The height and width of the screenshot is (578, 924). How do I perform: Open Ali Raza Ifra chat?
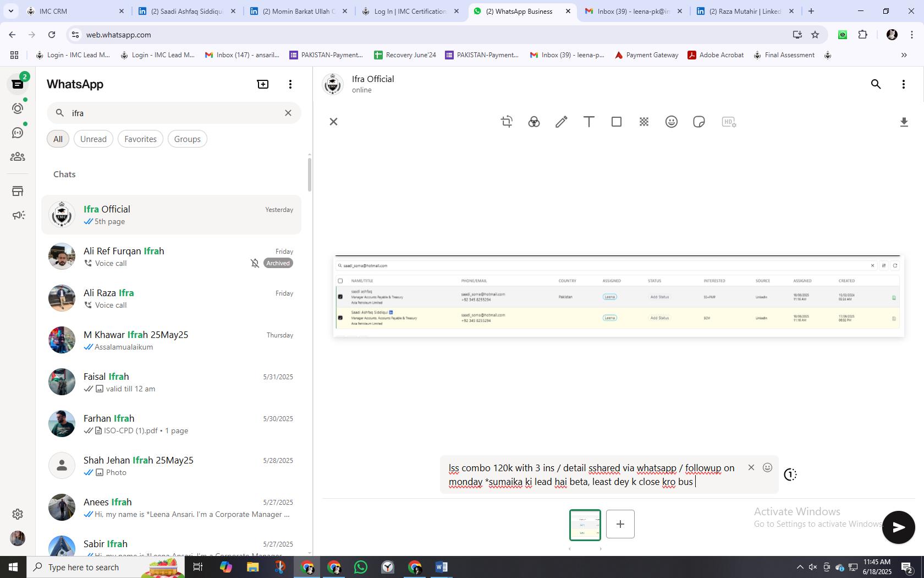tap(172, 298)
